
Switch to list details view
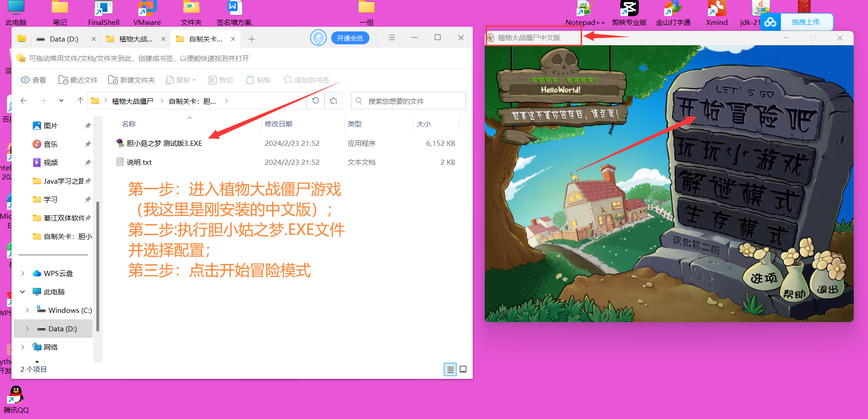tap(450, 369)
